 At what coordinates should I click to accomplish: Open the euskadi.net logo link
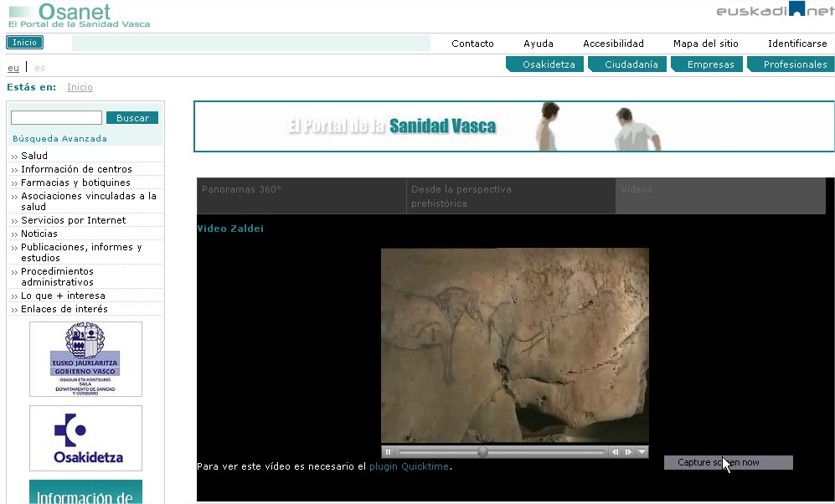pos(776,10)
